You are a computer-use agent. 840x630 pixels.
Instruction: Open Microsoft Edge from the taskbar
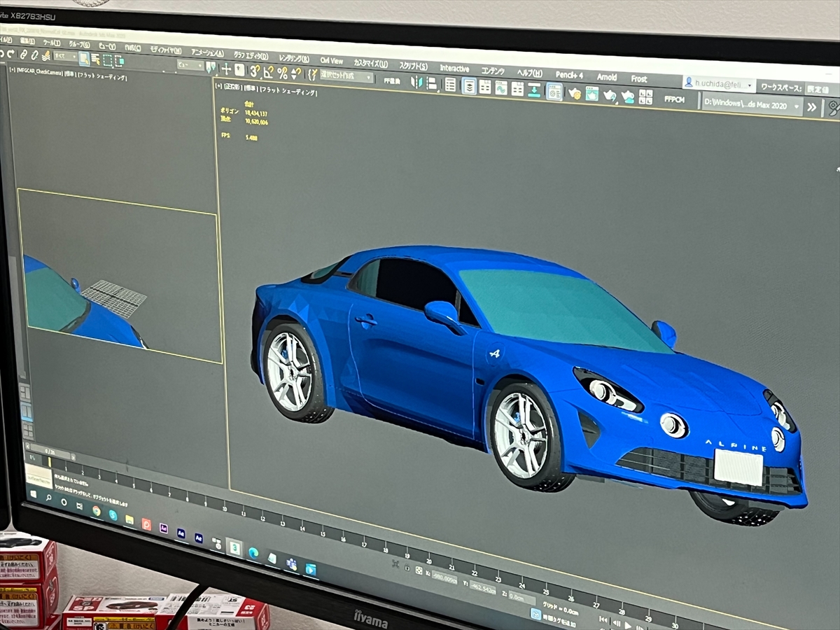point(253,553)
